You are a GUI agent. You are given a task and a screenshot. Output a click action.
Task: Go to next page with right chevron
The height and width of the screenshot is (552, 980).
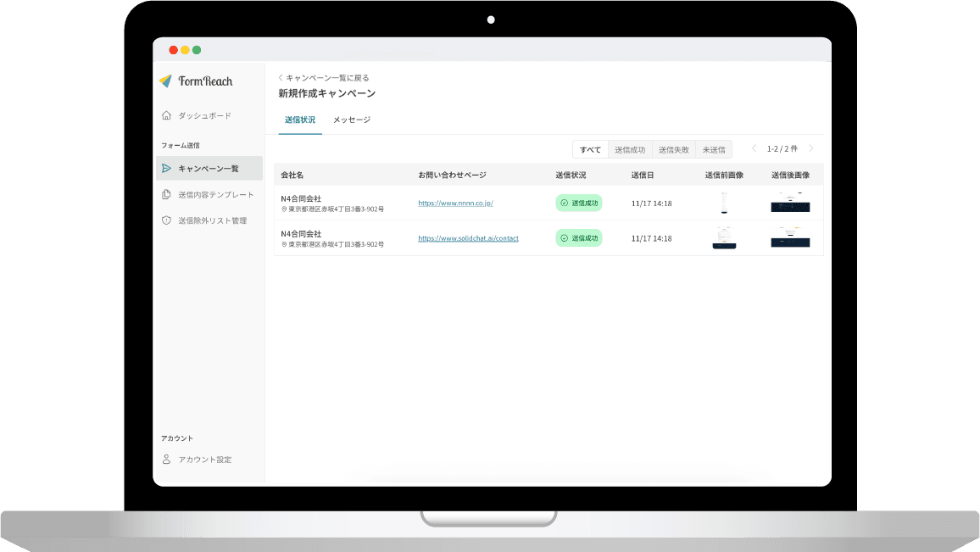click(x=811, y=149)
